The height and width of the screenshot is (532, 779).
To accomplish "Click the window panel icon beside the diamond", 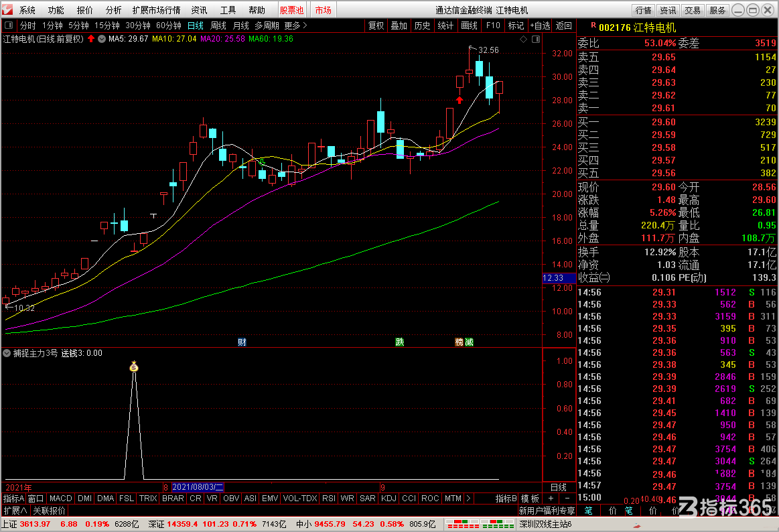I will click(x=536, y=40).
